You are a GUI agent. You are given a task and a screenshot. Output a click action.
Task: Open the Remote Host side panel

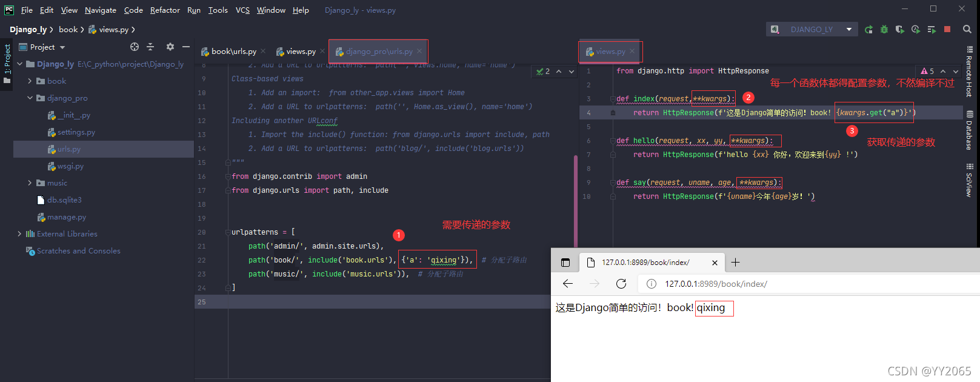coord(970,72)
